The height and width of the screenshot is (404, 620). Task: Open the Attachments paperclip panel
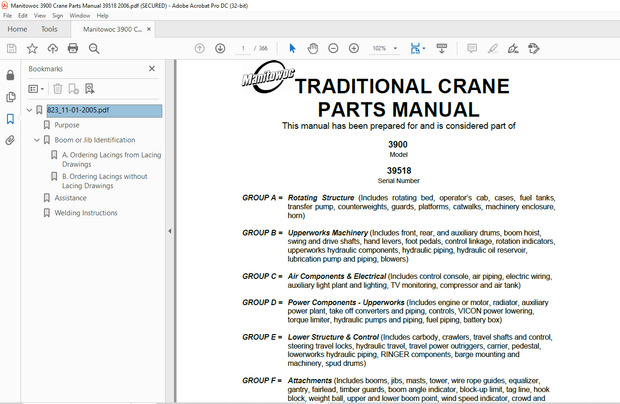click(10, 140)
